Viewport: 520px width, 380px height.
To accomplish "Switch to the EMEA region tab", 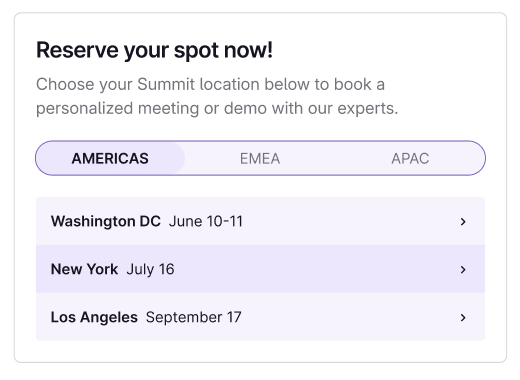I will tap(260, 158).
